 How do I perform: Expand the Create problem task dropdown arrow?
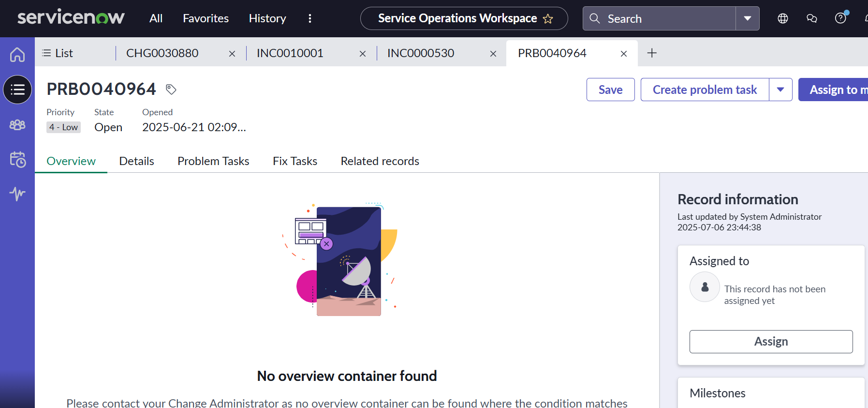(x=780, y=90)
